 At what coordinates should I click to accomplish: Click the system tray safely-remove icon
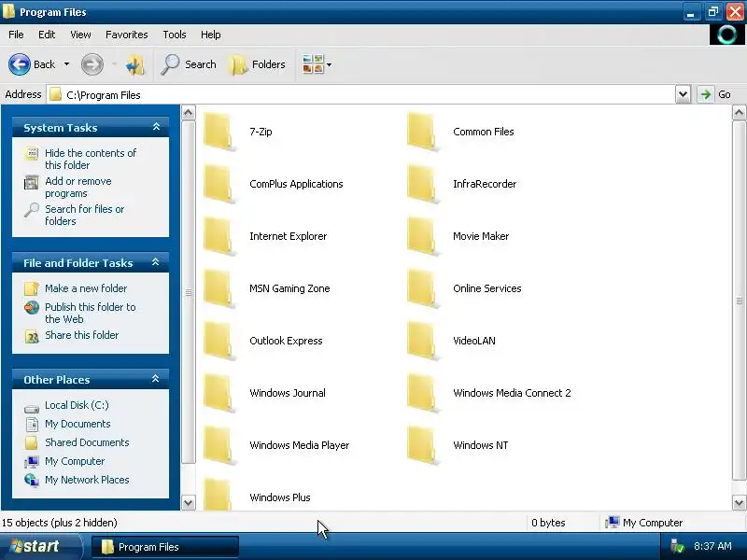(x=676, y=546)
